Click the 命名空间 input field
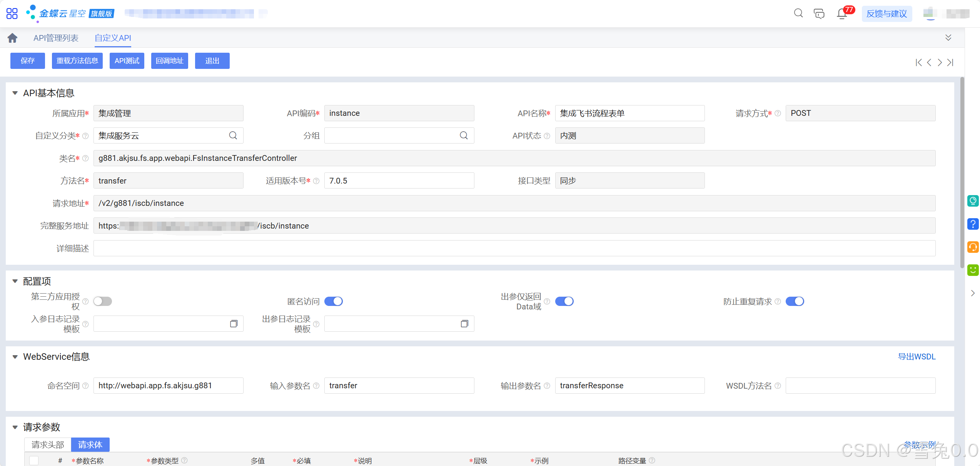980x466 pixels. point(169,386)
